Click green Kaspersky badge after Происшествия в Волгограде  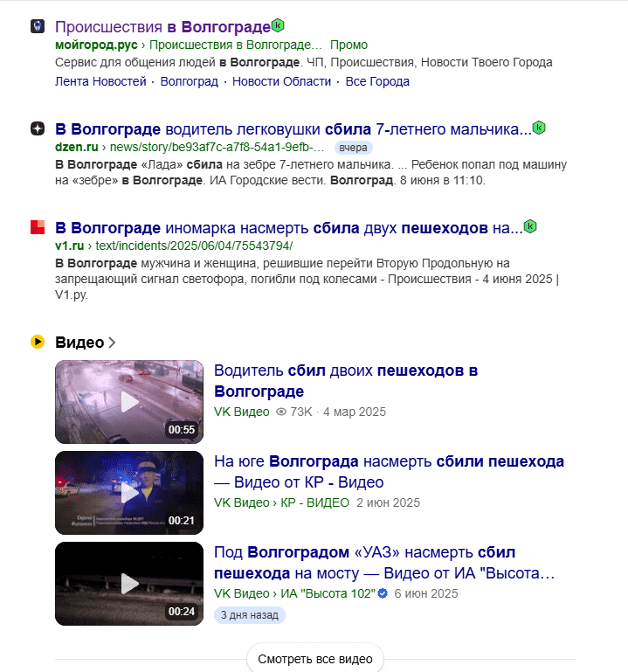278,25
